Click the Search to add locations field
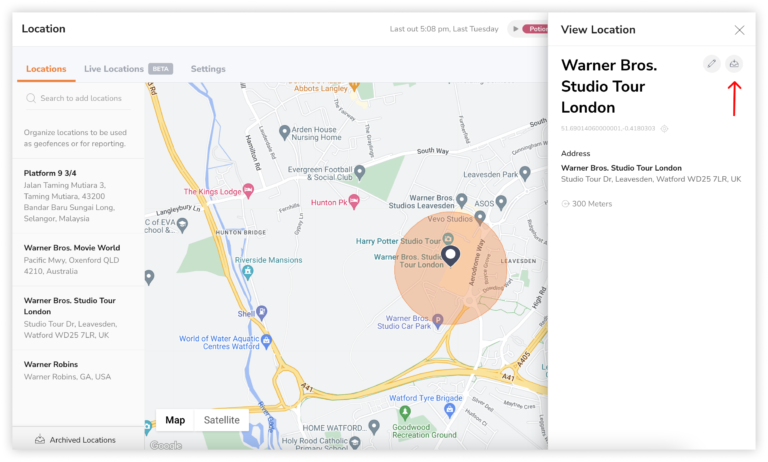The image size is (768, 462). click(x=78, y=98)
